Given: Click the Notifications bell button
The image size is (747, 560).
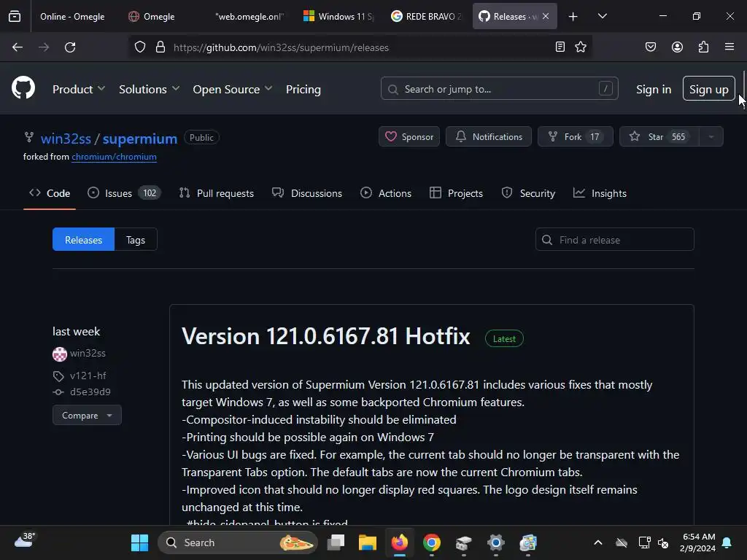Looking at the screenshot, I should click(x=489, y=136).
